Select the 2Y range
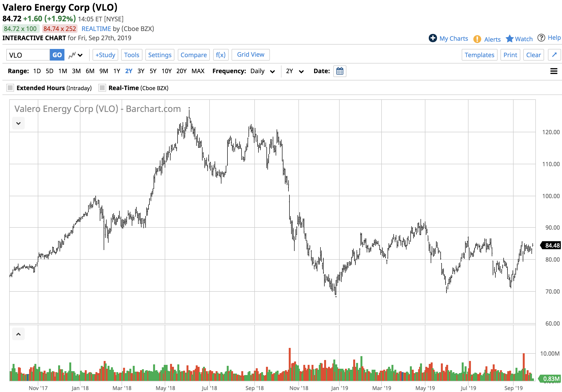 click(128, 71)
